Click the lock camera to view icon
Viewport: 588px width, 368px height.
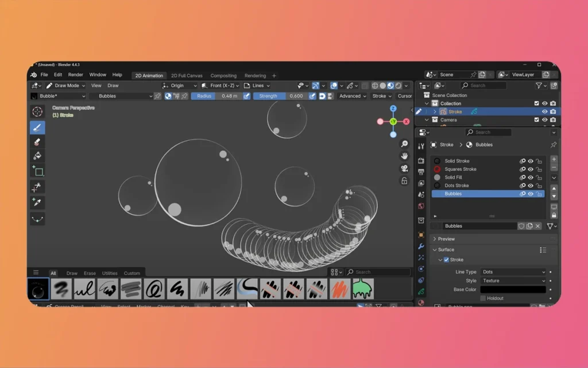click(404, 181)
